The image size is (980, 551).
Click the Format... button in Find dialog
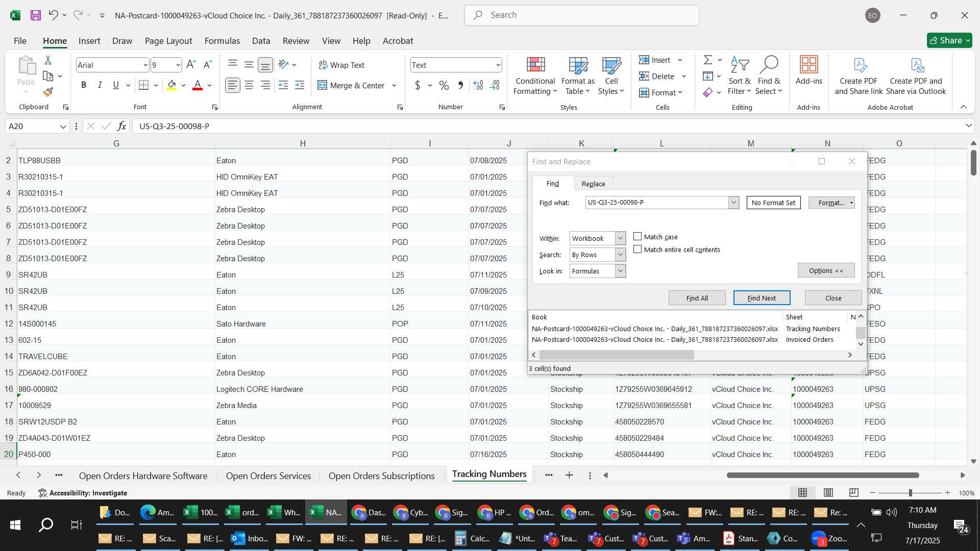pyautogui.click(x=830, y=203)
